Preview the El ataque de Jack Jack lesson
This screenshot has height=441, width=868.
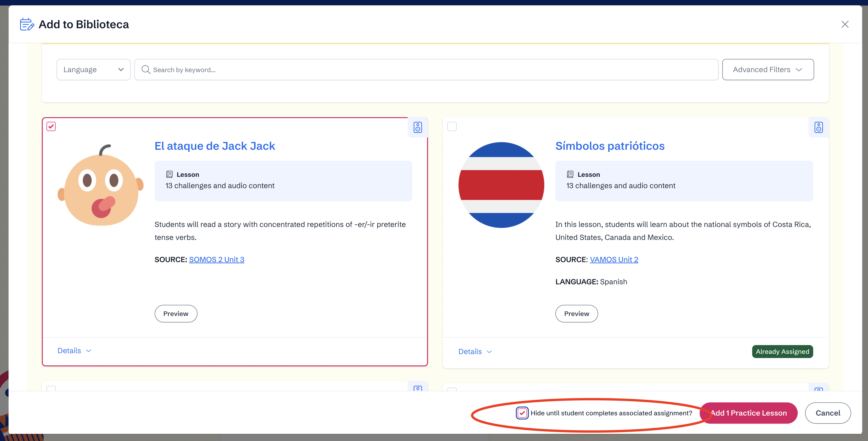click(x=175, y=314)
